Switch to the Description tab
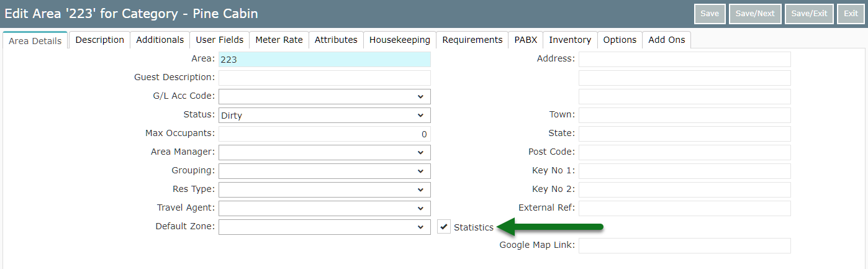 (x=100, y=40)
